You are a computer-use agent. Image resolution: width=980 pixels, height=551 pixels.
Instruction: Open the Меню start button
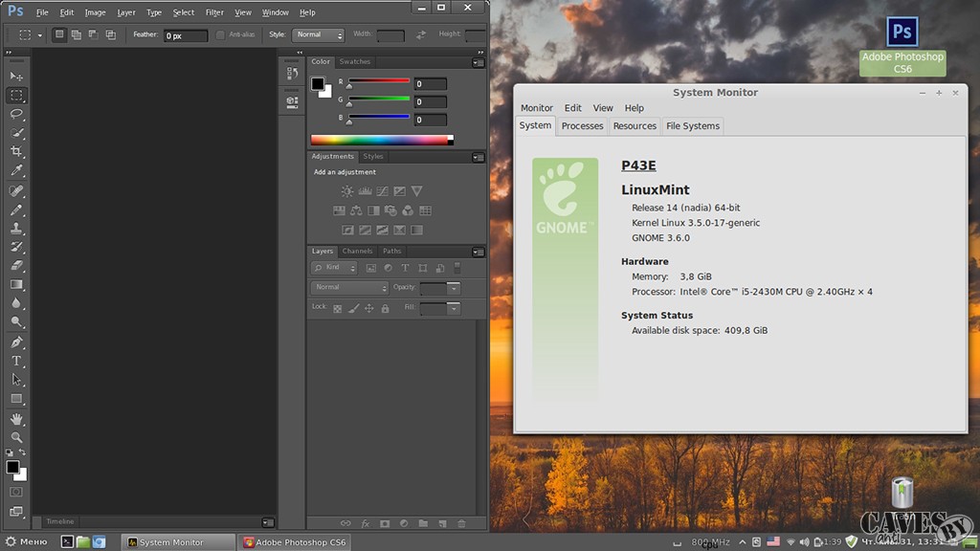(26, 541)
